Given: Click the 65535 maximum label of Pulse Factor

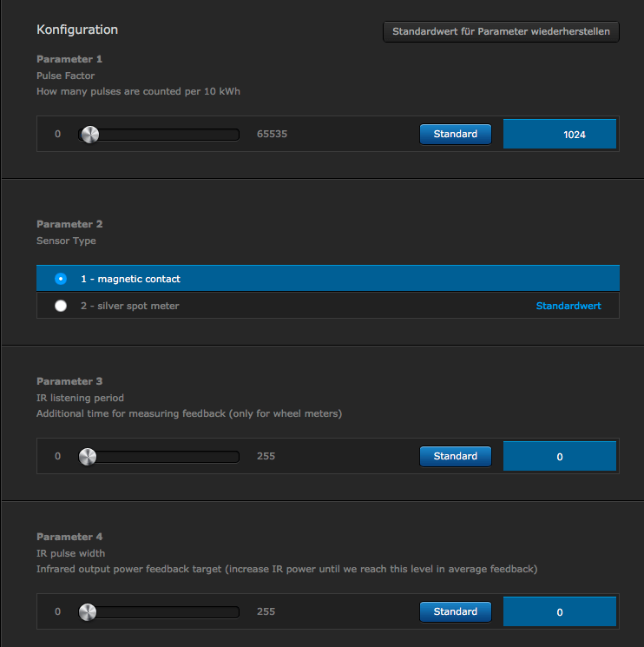Looking at the screenshot, I should 272,135.
